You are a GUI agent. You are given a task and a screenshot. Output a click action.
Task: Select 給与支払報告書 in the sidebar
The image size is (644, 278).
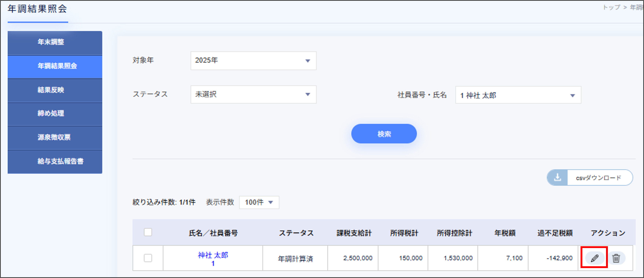click(x=55, y=162)
